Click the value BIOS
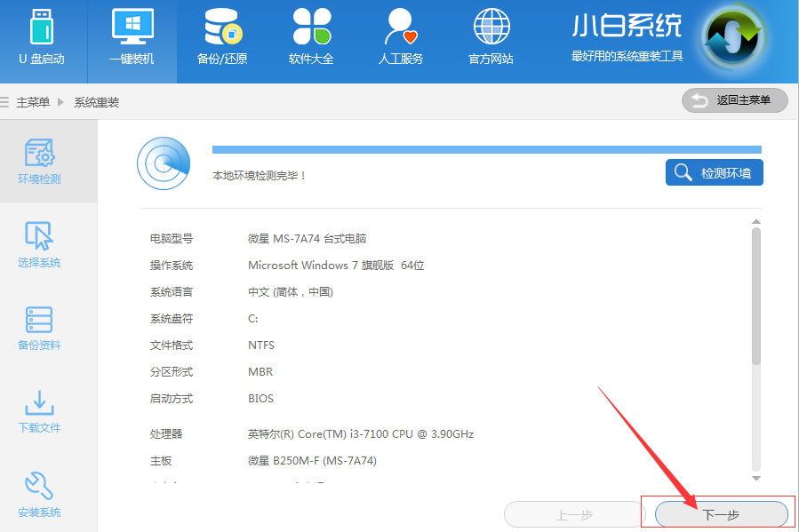799x532 pixels. tap(261, 398)
